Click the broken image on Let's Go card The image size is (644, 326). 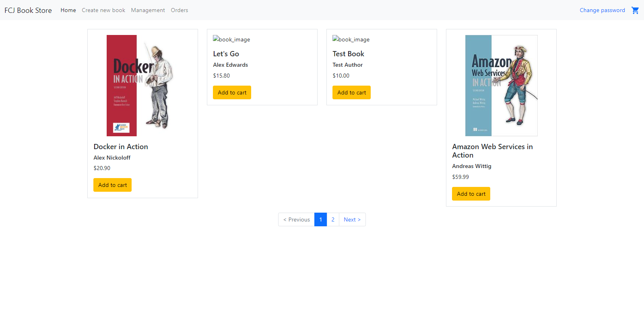click(x=231, y=39)
